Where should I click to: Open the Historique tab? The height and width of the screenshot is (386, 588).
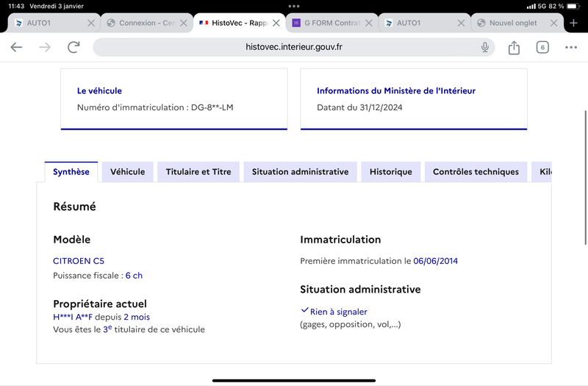coord(391,172)
